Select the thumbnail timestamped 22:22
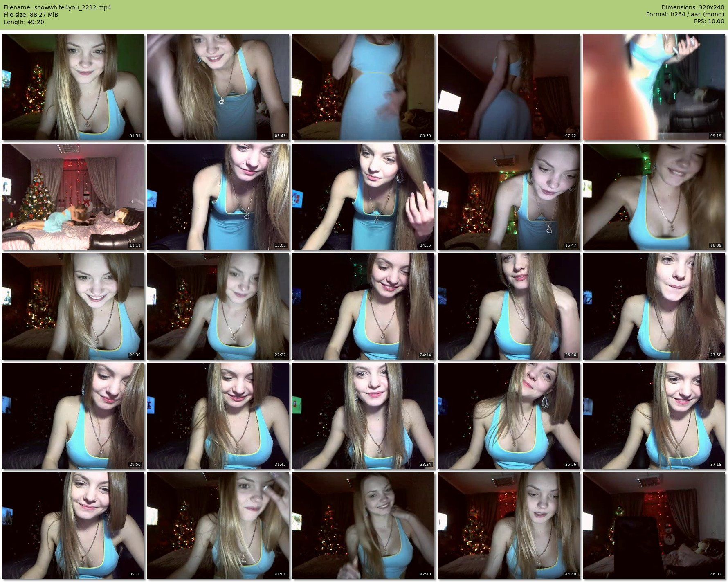The width and height of the screenshot is (728, 582). point(218,306)
